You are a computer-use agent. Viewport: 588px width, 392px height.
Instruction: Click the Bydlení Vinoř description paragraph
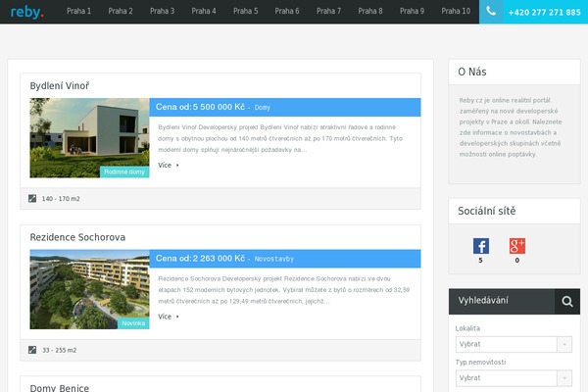point(280,138)
